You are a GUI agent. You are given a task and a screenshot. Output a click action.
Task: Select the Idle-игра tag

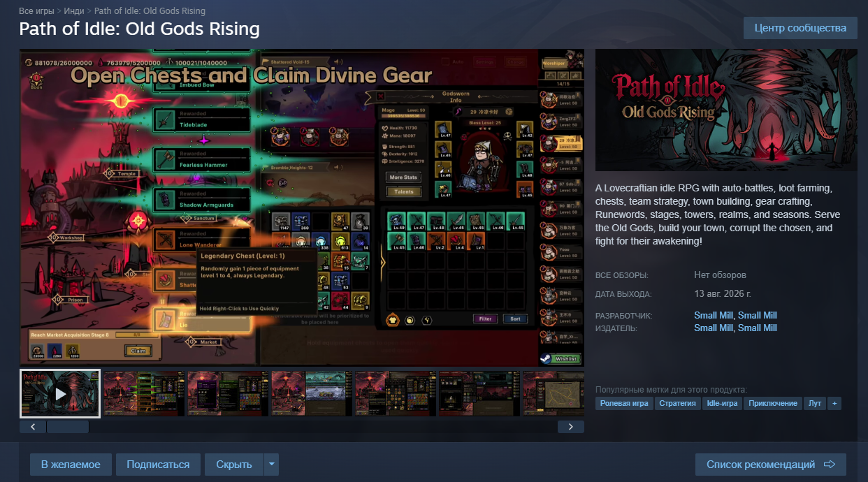click(721, 403)
